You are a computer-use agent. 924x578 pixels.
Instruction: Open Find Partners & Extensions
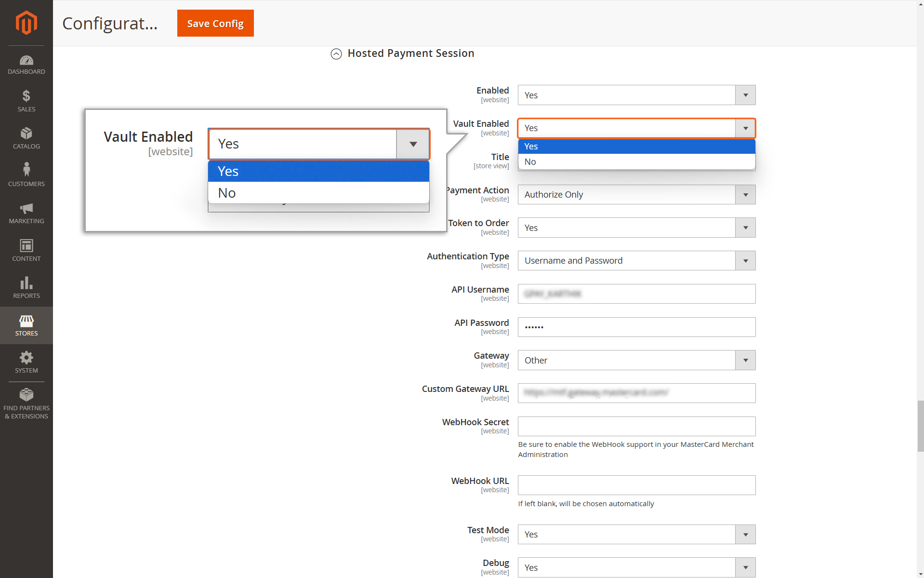click(26, 404)
